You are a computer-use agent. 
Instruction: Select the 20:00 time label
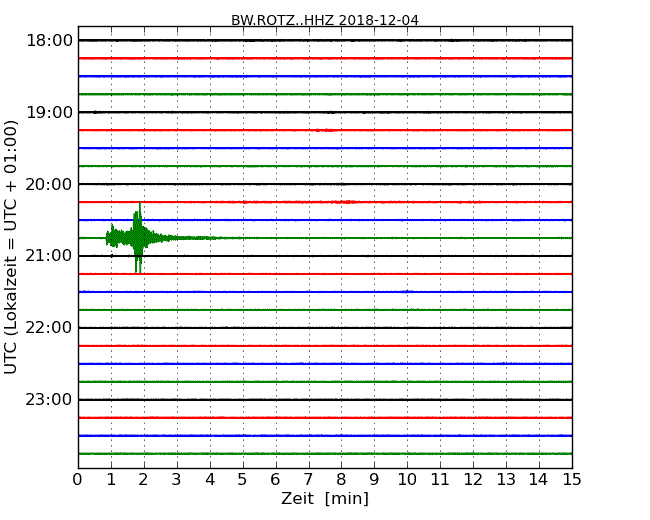tap(49, 184)
